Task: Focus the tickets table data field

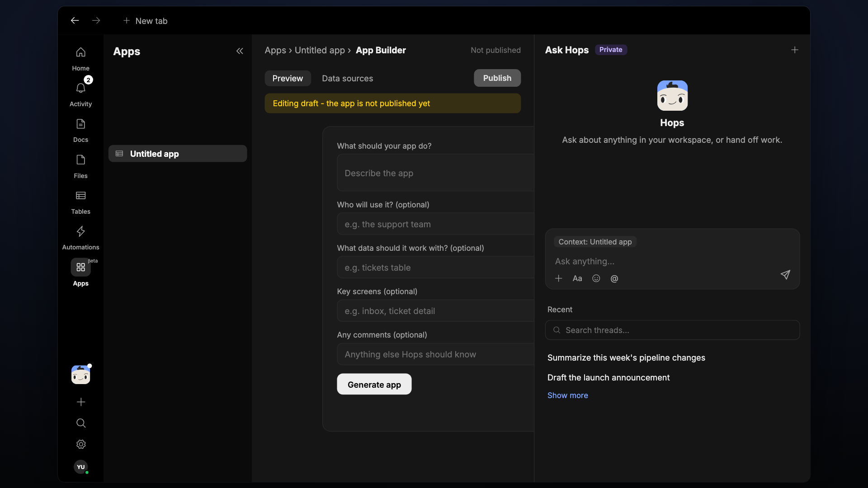Action: click(x=435, y=267)
